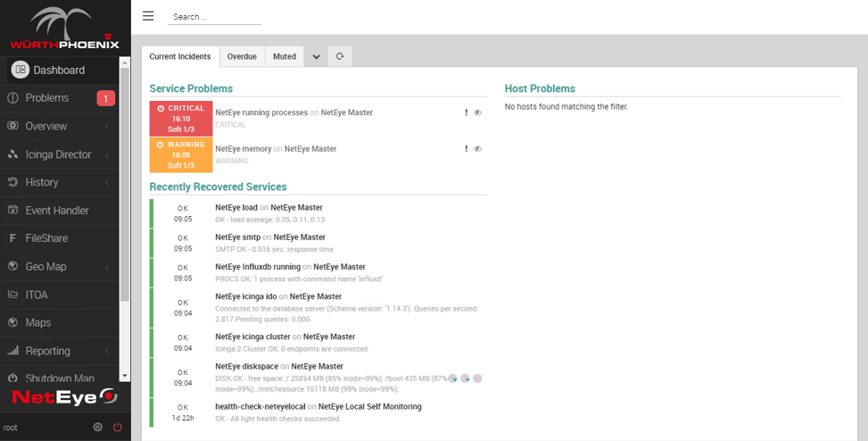Click the Search input field
This screenshot has height=441, width=868.
[214, 17]
